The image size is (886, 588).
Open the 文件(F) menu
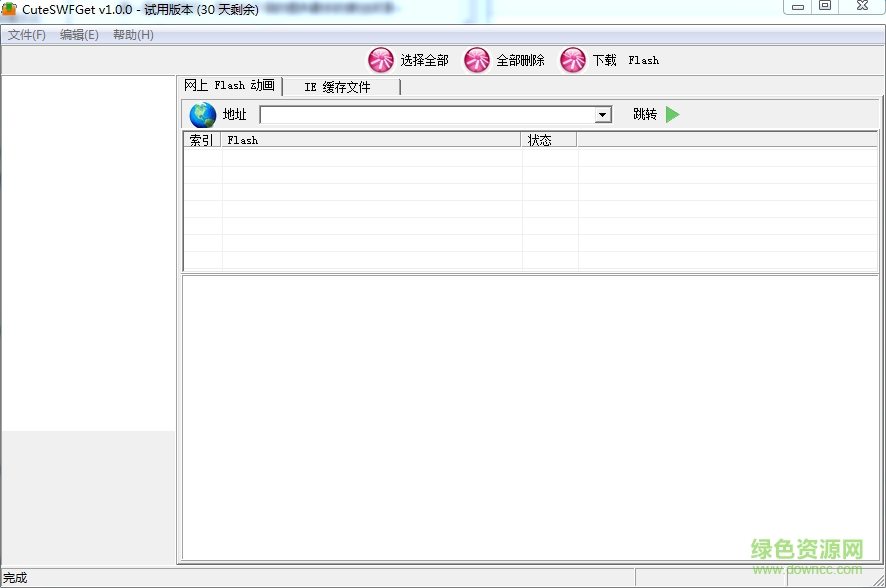[27, 33]
